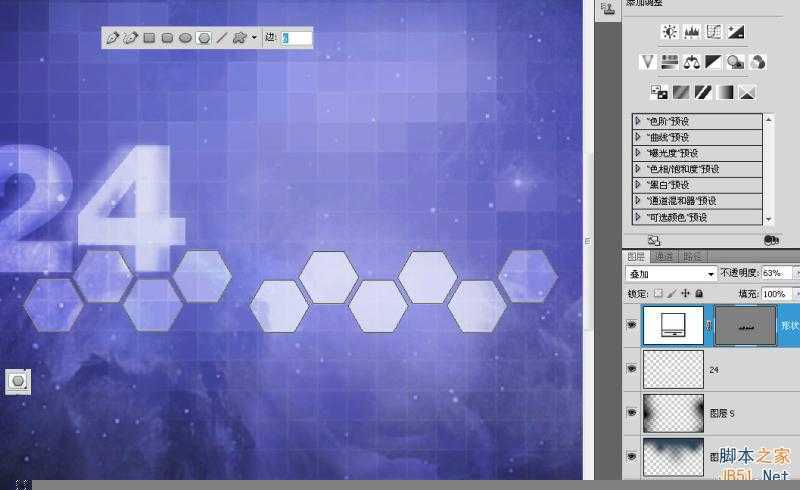Select the Freeform Pen tool

pyautogui.click(x=131, y=37)
